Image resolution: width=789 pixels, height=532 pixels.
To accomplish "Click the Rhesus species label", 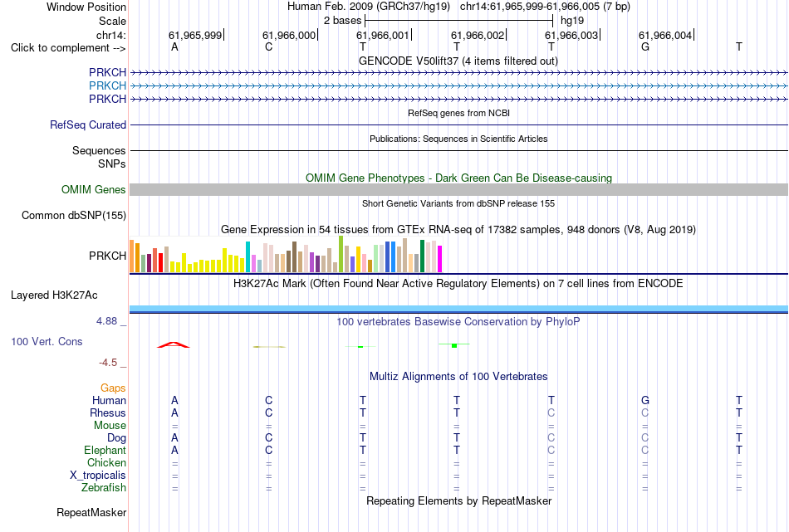I will coord(108,413).
